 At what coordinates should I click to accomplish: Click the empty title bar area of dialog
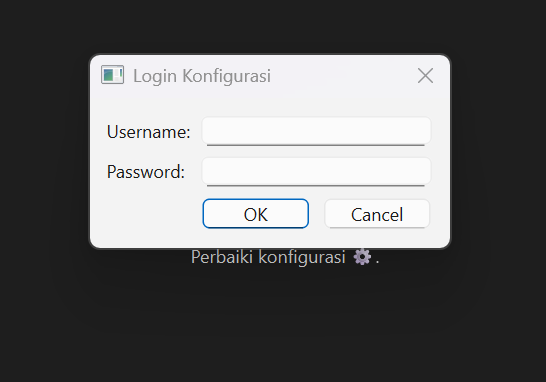(343, 76)
